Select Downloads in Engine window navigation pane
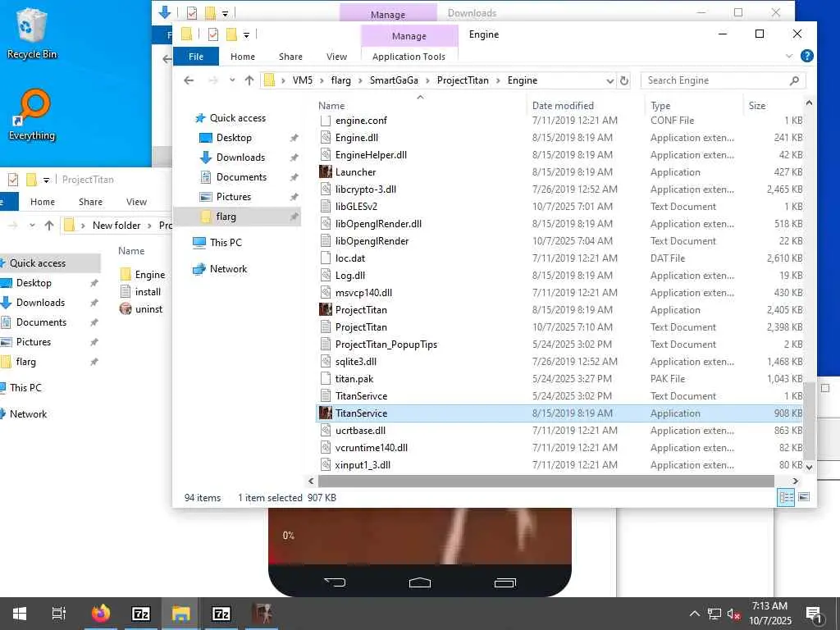 tap(240, 157)
